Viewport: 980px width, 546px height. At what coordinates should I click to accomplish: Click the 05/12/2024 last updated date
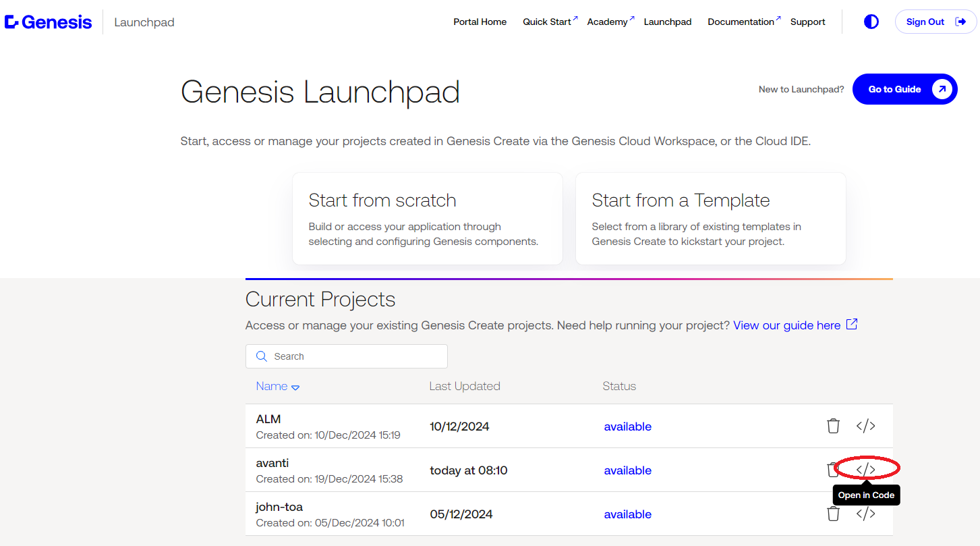(x=461, y=514)
